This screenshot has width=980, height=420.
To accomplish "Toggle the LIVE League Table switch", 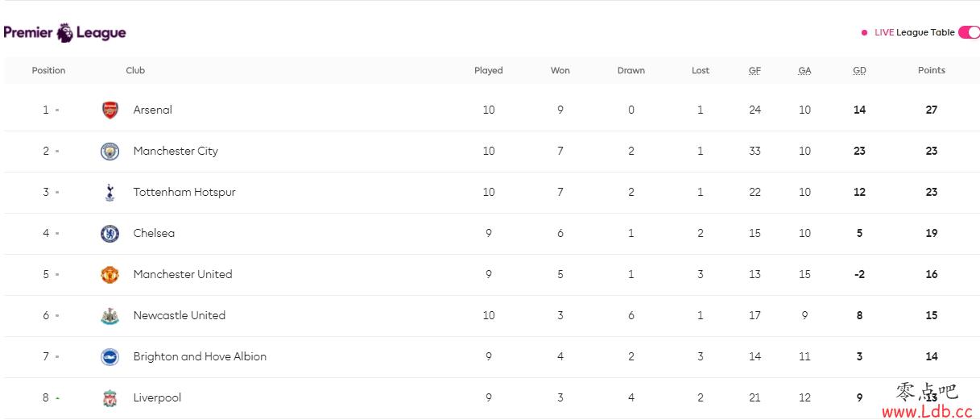I will click(969, 33).
